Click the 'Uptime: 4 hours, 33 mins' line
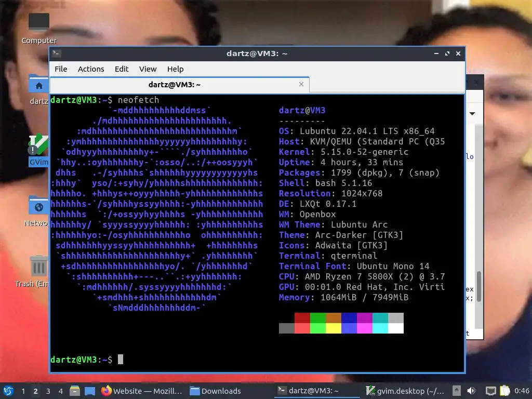This screenshot has height=399, width=532. point(341,162)
